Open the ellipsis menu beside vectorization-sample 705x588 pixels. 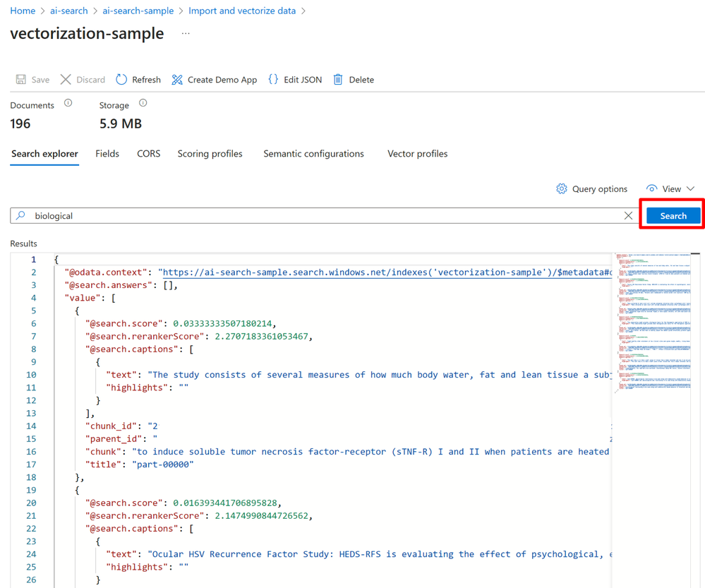point(186,33)
